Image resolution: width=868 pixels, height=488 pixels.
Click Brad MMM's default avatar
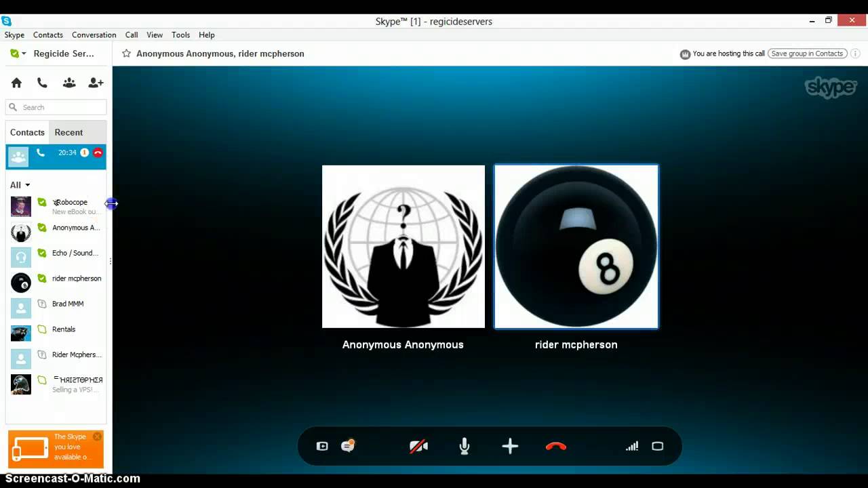[x=21, y=308]
